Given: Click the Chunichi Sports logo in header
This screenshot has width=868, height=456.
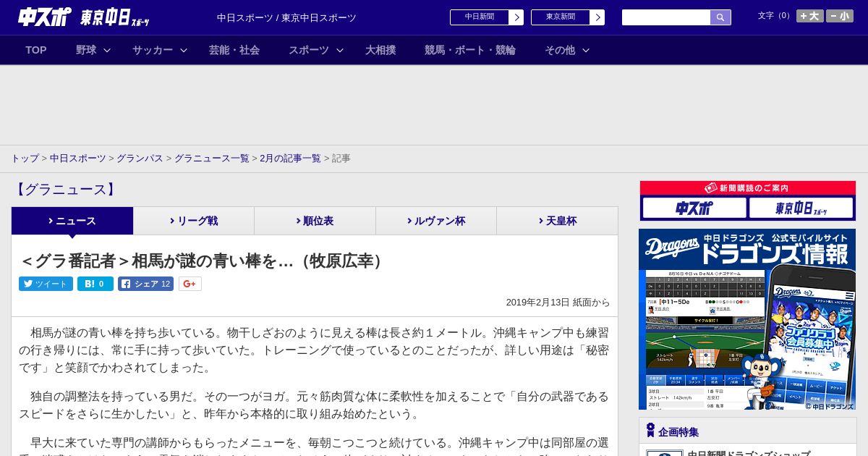Looking at the screenshot, I should click(x=44, y=17).
